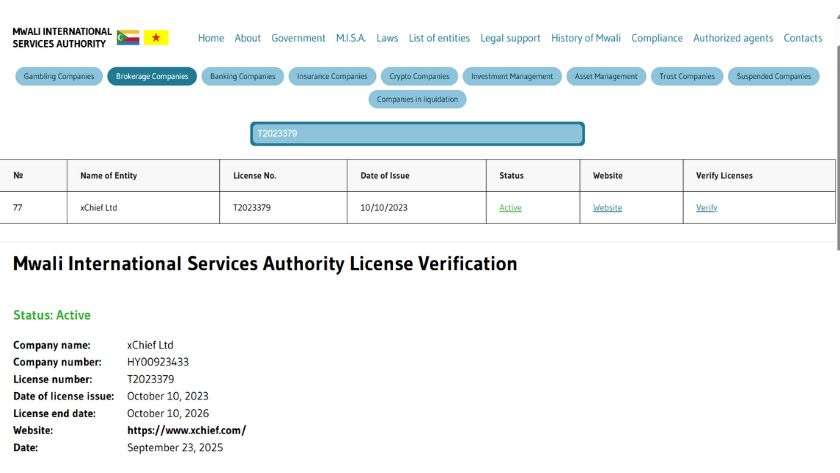Select the Gambling Companies tab
840x473 pixels.
(59, 76)
